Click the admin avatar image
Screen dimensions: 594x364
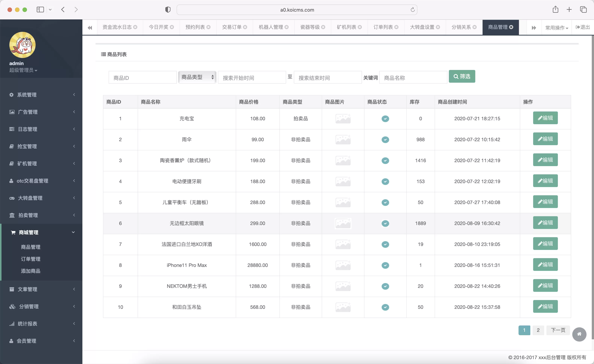[x=22, y=45]
